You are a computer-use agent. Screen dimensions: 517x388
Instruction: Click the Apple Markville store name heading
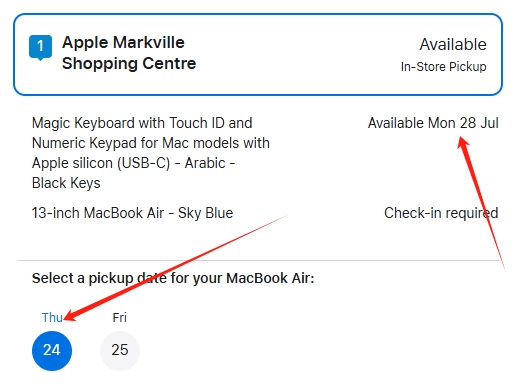pos(129,53)
